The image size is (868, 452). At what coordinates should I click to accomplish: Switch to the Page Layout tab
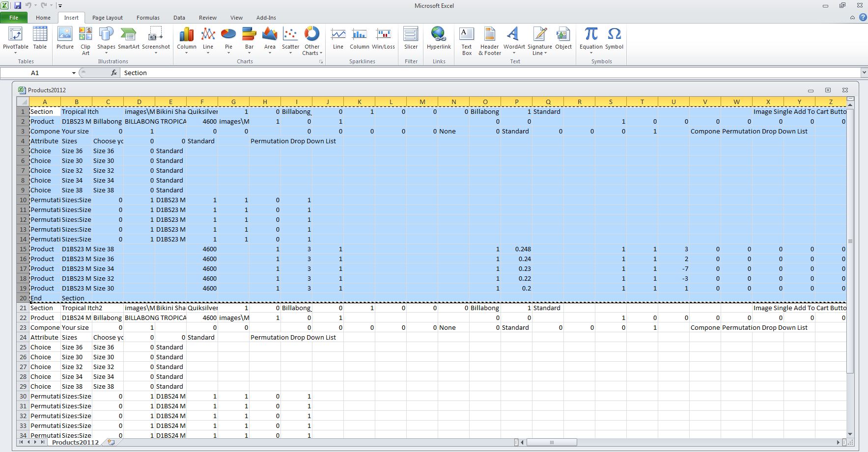coord(107,18)
